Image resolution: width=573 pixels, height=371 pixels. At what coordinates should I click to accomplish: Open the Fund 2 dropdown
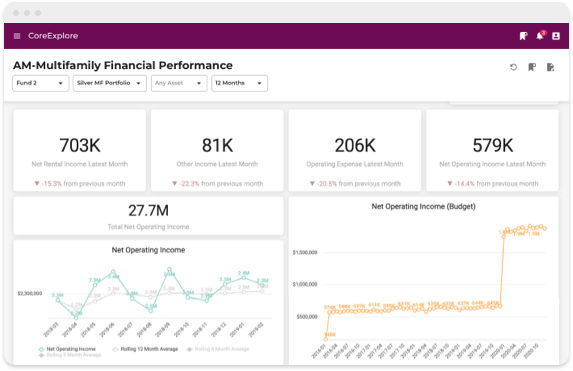[x=41, y=83]
